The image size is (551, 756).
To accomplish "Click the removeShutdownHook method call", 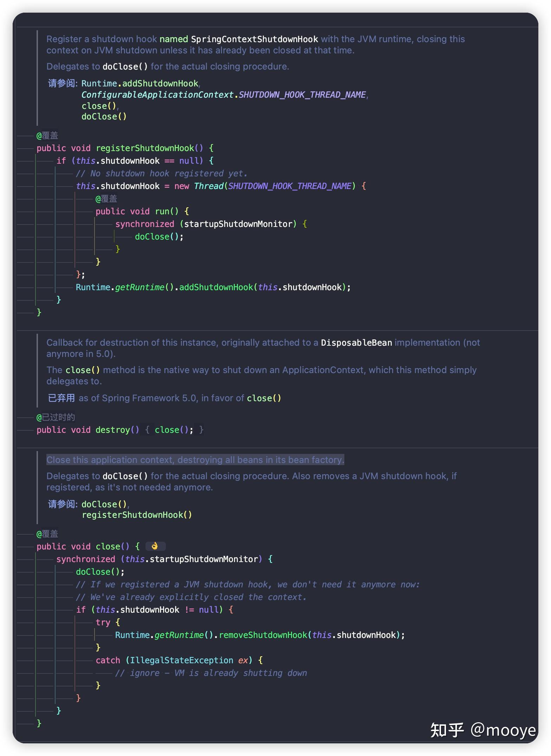I will click(x=263, y=635).
